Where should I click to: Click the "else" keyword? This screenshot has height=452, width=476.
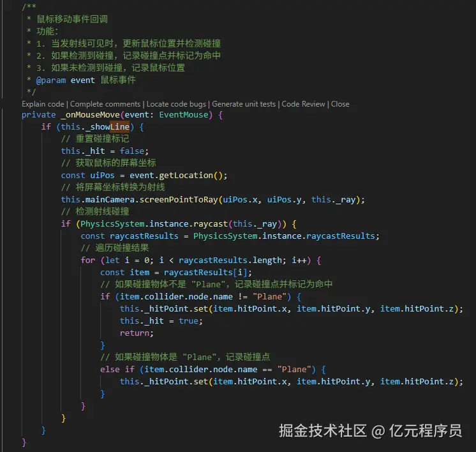(x=110, y=369)
